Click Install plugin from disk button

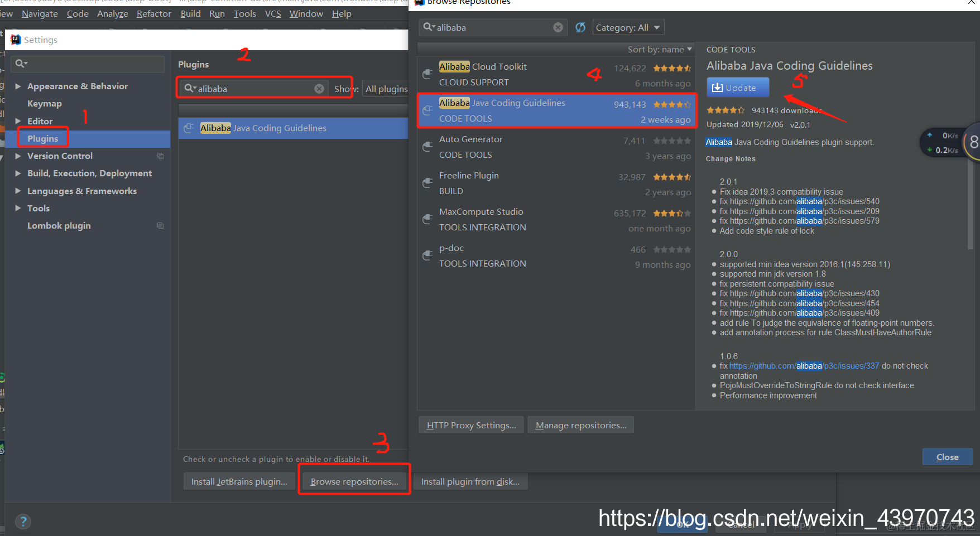tap(470, 481)
